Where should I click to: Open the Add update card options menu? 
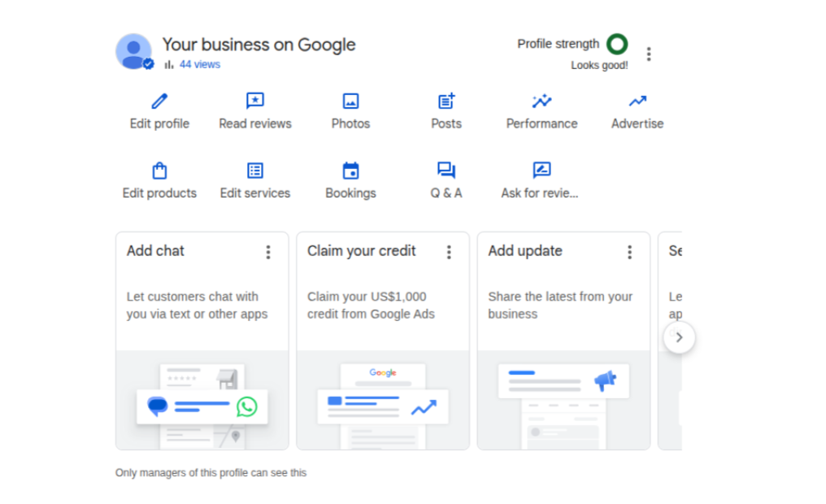click(629, 252)
